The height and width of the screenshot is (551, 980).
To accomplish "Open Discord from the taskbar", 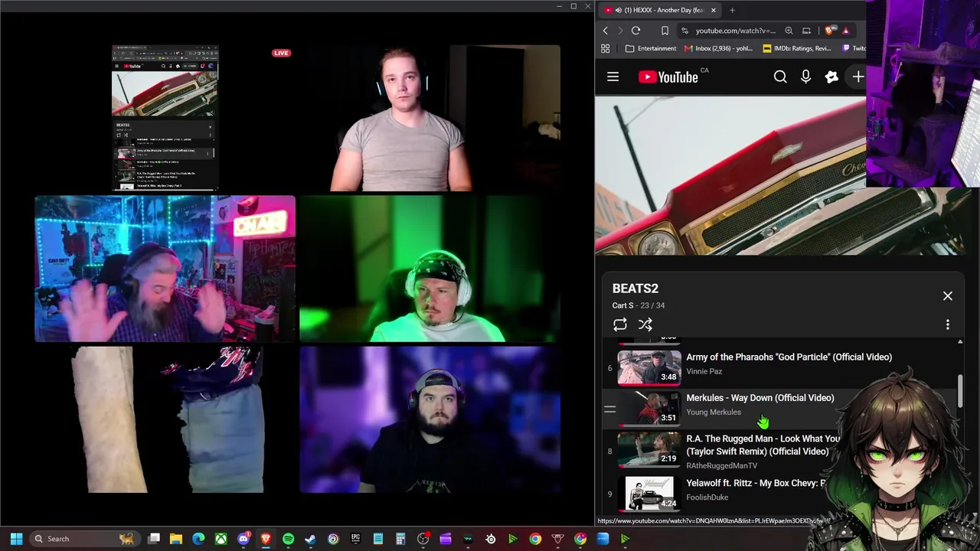I will tap(243, 539).
